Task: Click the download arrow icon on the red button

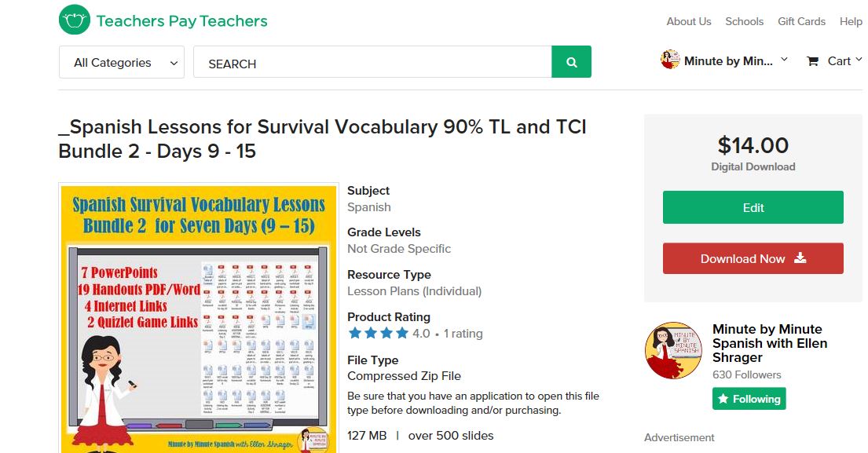Action: 800,258
